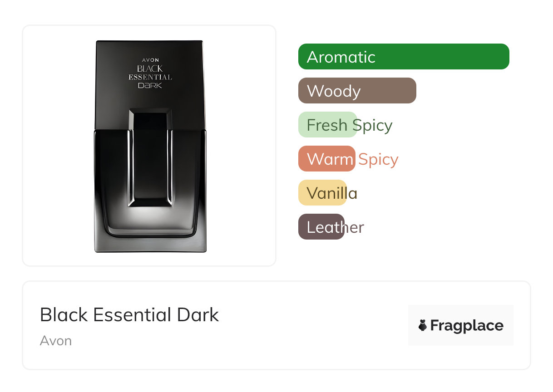This screenshot has height=392, width=553.
Task: Click the Fragplace wordmark text
Action: click(467, 326)
